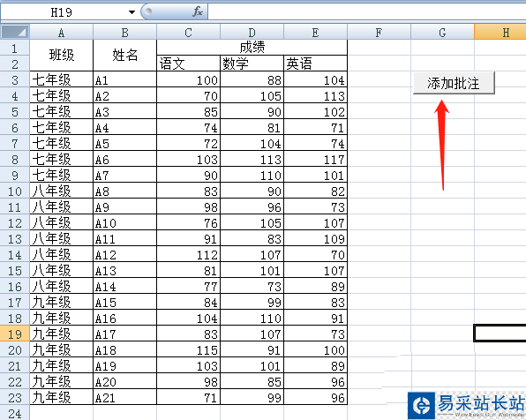Click 七年级 cell in row 3
The image size is (526, 420).
point(62,79)
